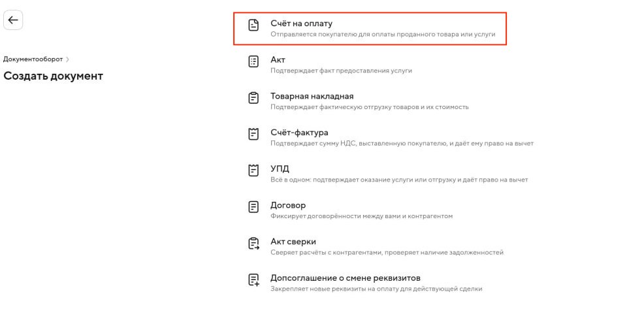Screen dimensions: 644x320
Task: Choose the Акт document option
Action: click(x=278, y=60)
